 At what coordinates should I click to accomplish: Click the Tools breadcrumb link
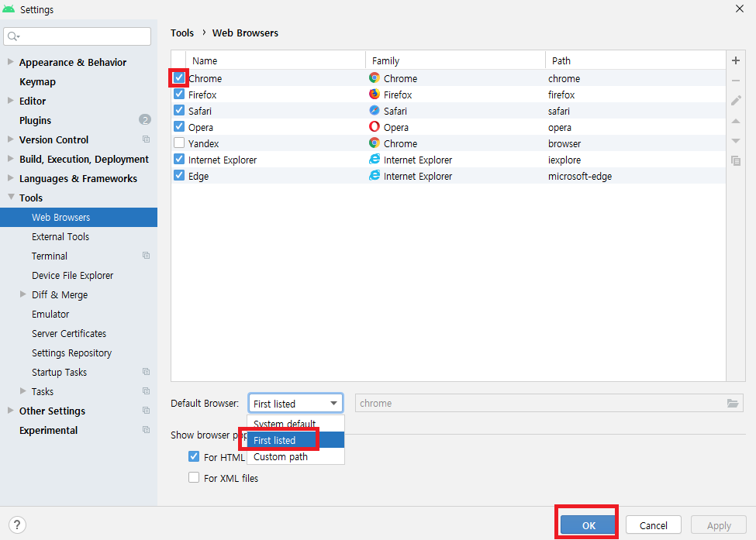tap(181, 33)
